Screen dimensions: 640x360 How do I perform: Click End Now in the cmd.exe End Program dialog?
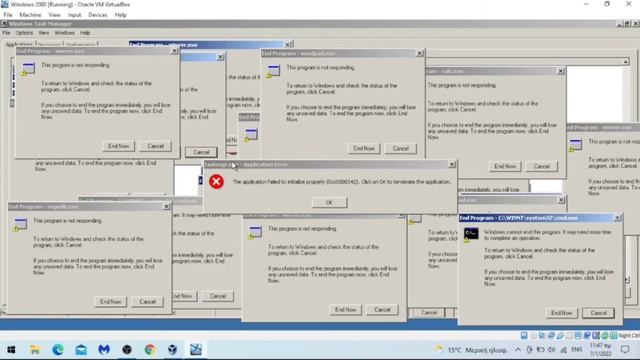(562, 313)
